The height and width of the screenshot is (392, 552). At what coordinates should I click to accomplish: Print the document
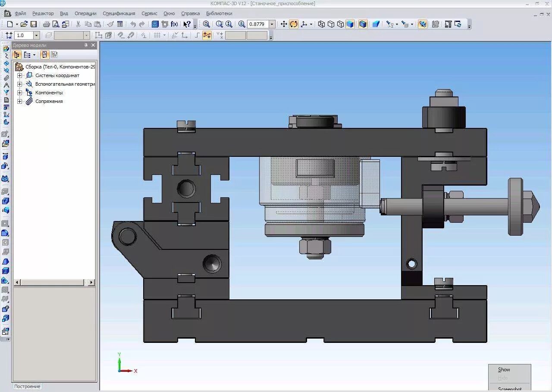46,24
